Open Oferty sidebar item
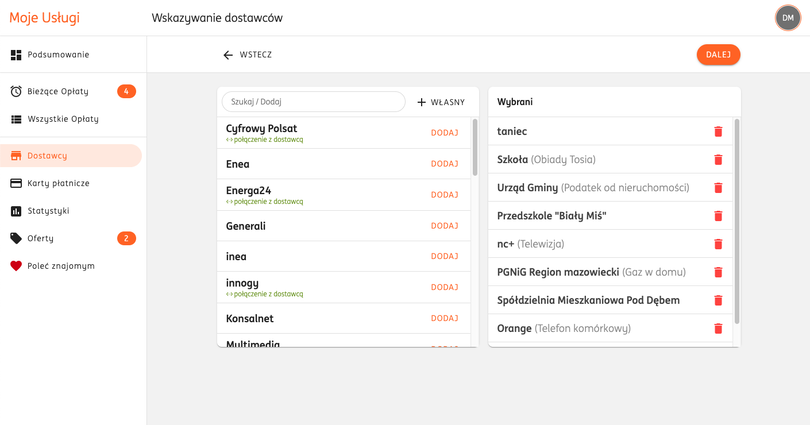The image size is (810, 425). pos(41,238)
